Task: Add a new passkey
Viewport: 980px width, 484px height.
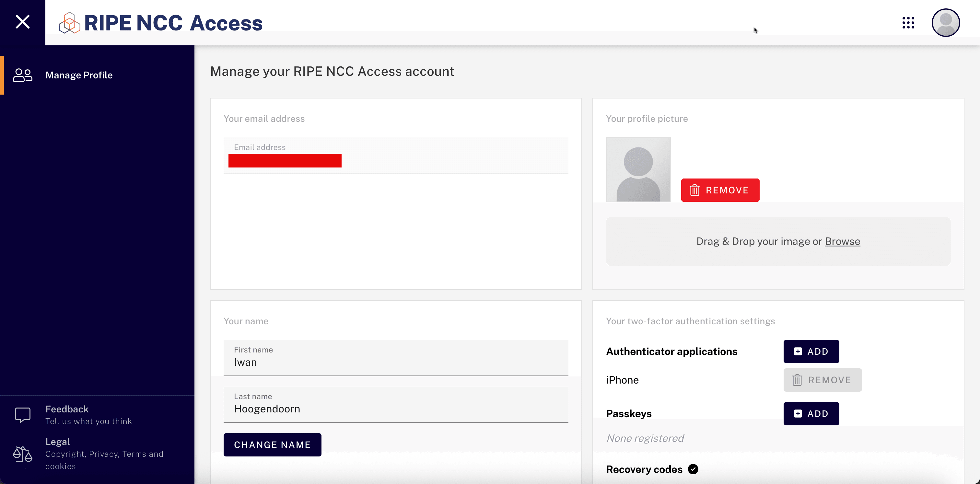Action: [x=811, y=414]
